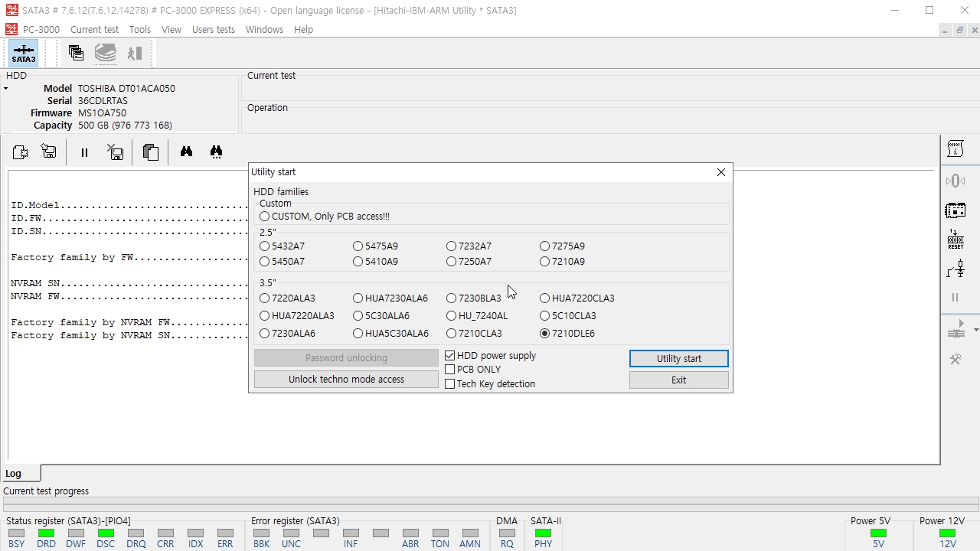Click the greyed disk stack toolbar icon
Viewport: 980px width, 551px height.
click(x=106, y=53)
